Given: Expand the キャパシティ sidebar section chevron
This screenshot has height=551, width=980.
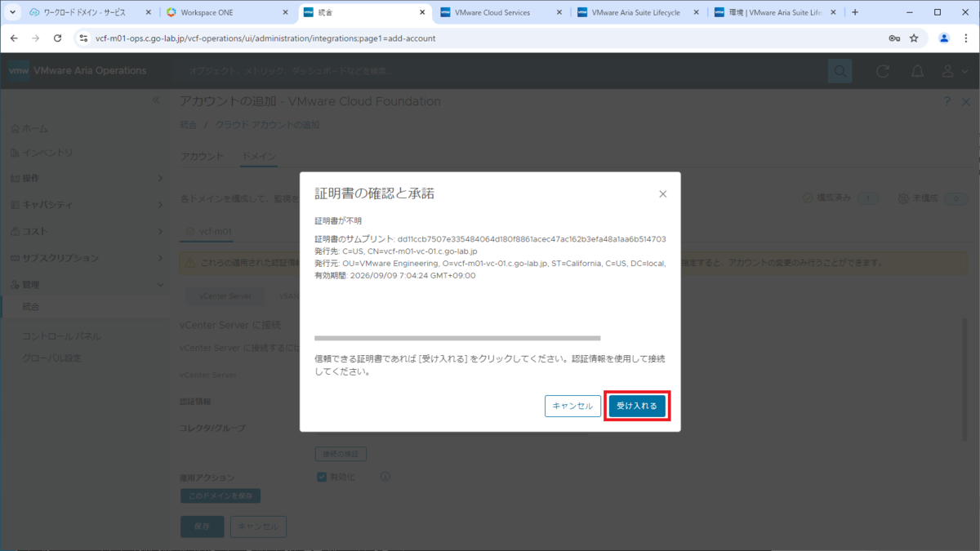Looking at the screenshot, I should [x=160, y=205].
